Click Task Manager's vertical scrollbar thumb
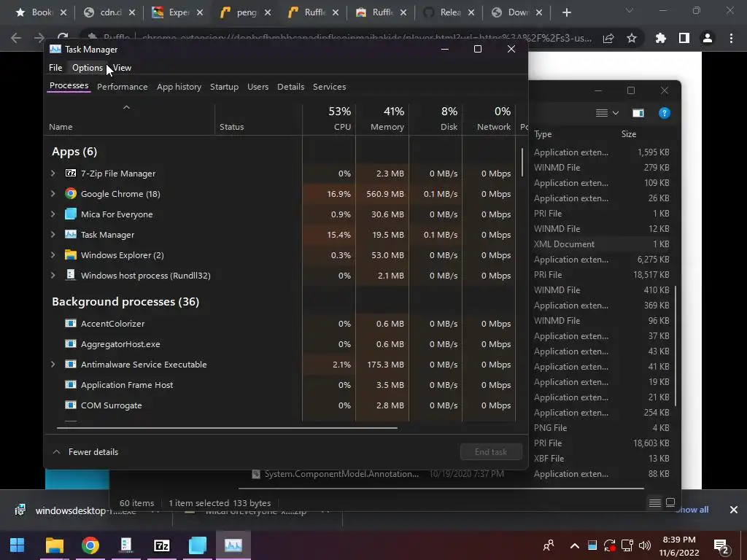Viewport: 747px width, 560px height. click(x=522, y=162)
